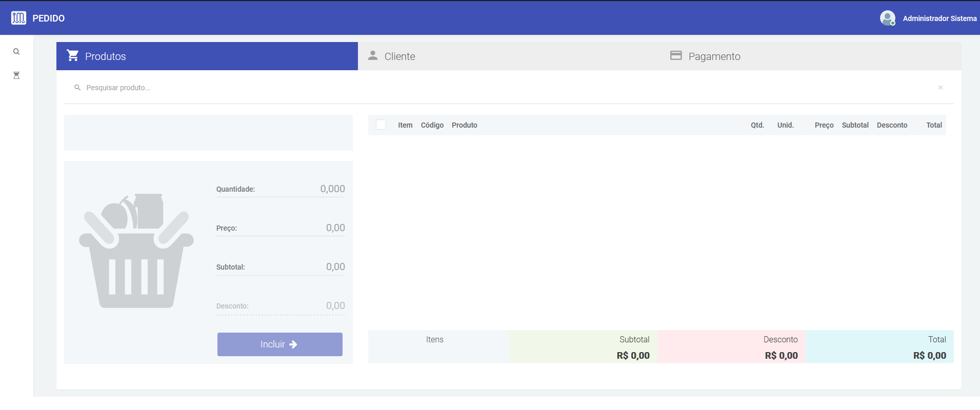
Task: Click the PEDIDO app logo icon
Action: click(x=18, y=18)
